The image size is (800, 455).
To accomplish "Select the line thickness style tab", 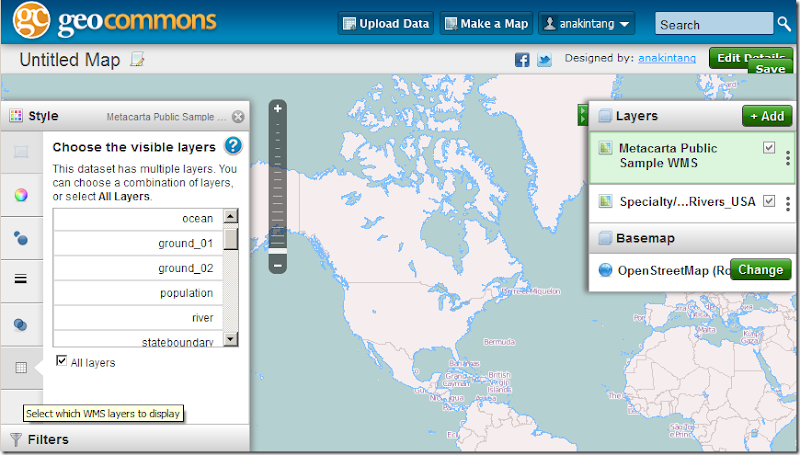I will [21, 279].
